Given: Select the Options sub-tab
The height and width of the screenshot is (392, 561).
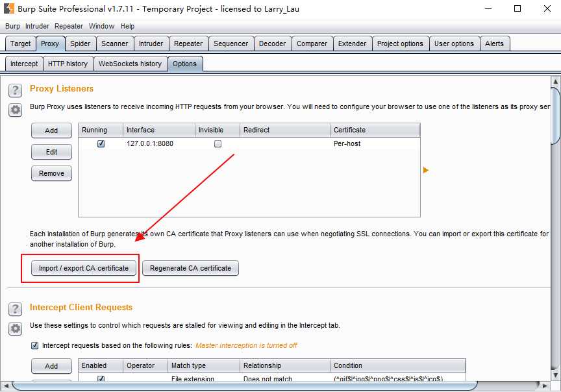Looking at the screenshot, I should [x=184, y=64].
